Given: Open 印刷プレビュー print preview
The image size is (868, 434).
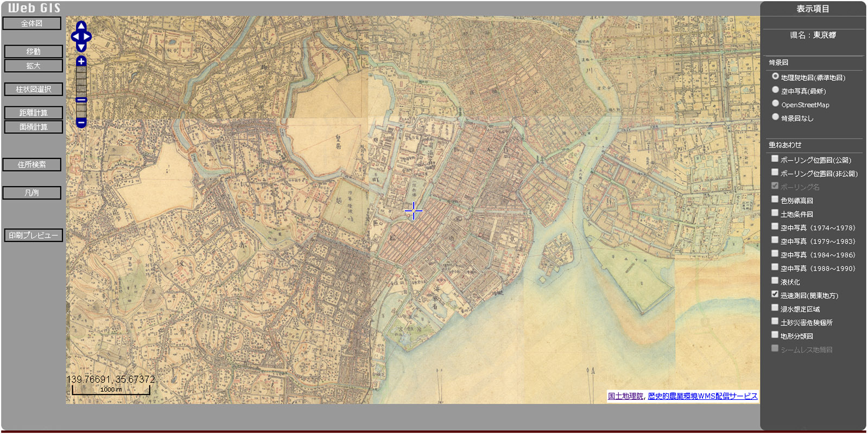Looking at the screenshot, I should tap(34, 235).
